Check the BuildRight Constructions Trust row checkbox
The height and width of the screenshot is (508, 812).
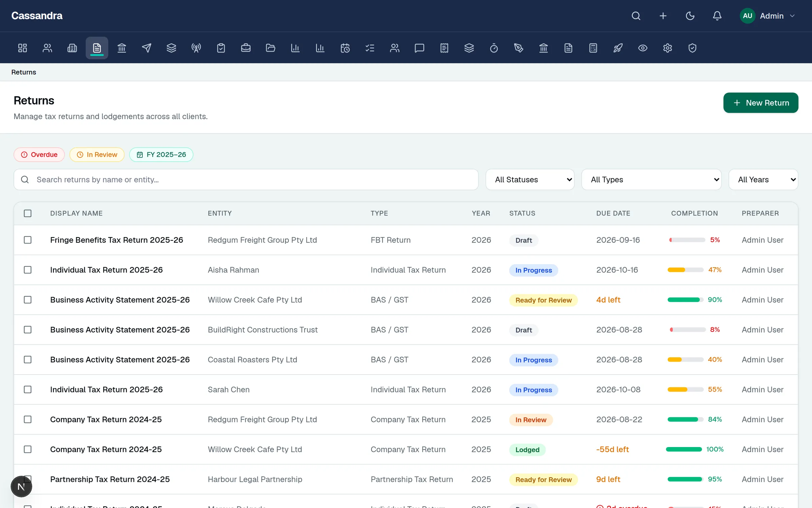click(28, 330)
